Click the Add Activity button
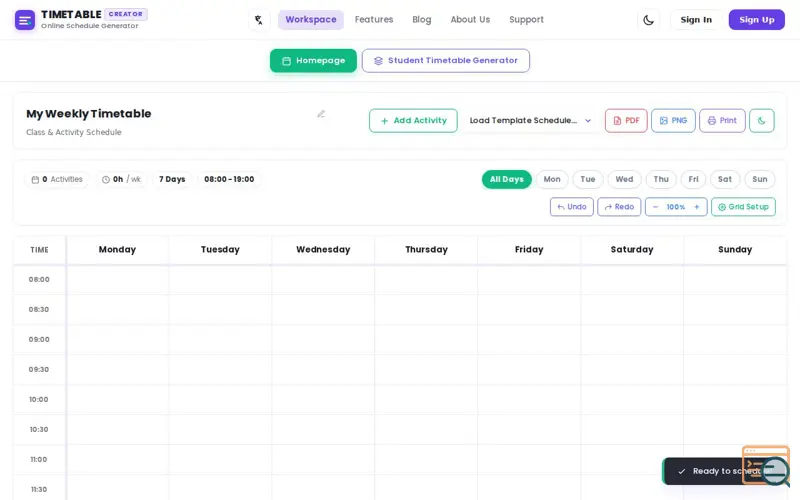The image size is (800, 500). [413, 121]
